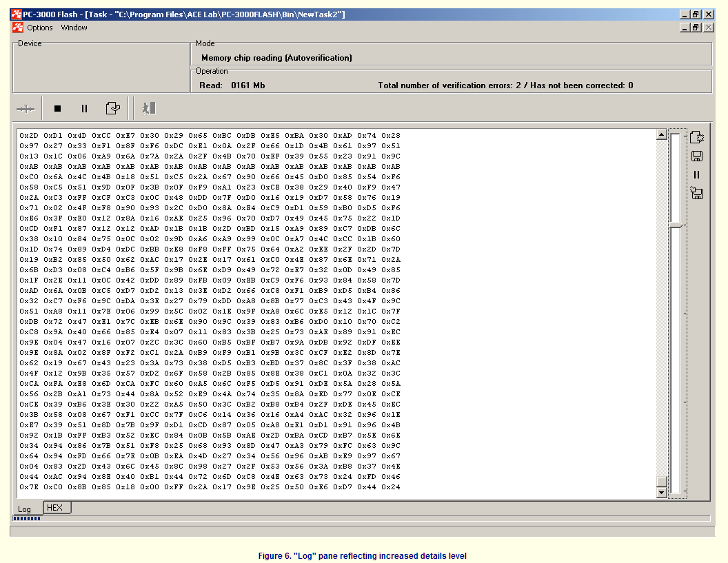The height and width of the screenshot is (563, 728).
Task: Switch to the HEX tab
Action: click(x=57, y=508)
